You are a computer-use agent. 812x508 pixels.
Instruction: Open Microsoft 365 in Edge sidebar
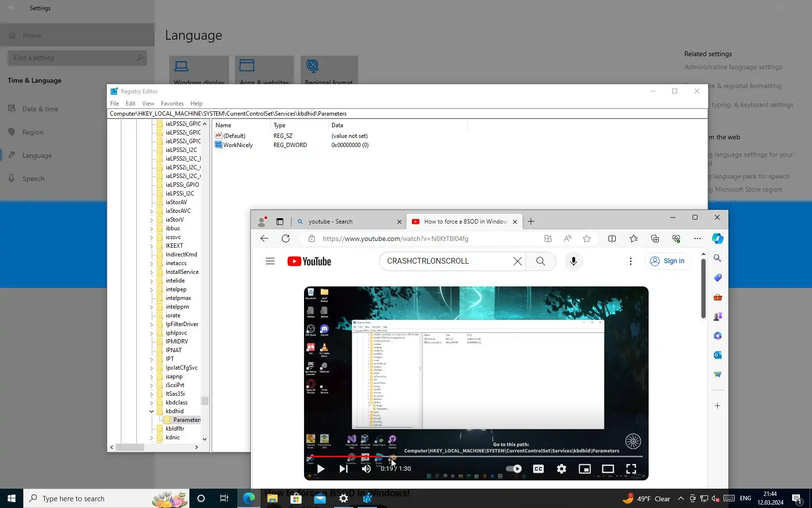(718, 336)
